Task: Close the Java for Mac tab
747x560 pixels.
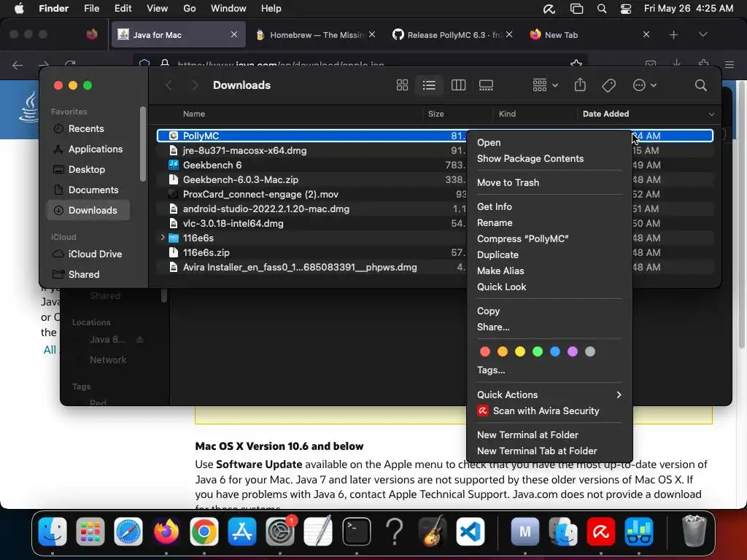Action: point(234,34)
